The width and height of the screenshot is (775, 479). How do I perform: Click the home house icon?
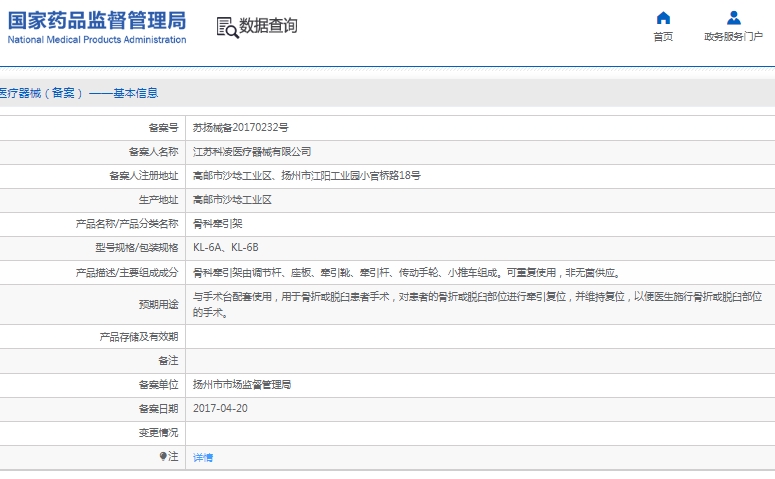663,18
